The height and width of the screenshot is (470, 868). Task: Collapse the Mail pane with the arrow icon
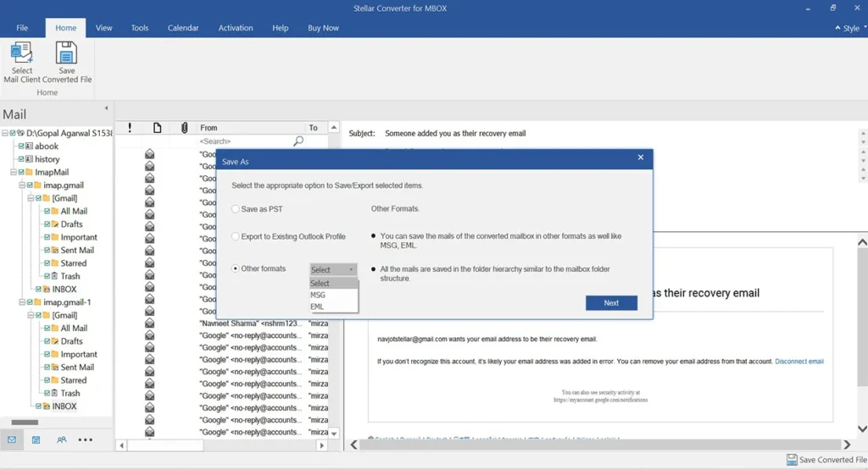(x=106, y=108)
